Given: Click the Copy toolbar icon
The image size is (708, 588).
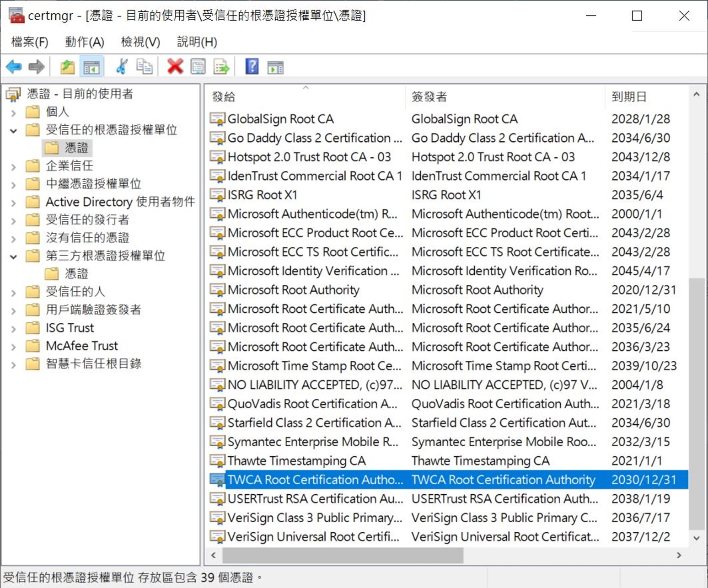Looking at the screenshot, I should coord(145,67).
